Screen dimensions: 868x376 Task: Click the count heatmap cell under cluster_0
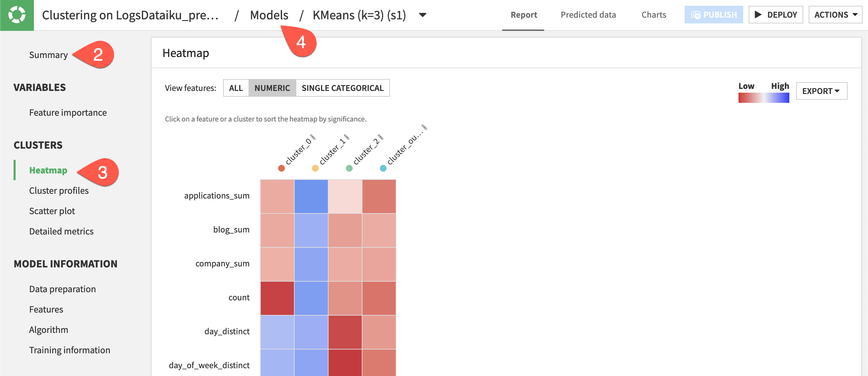(x=277, y=297)
